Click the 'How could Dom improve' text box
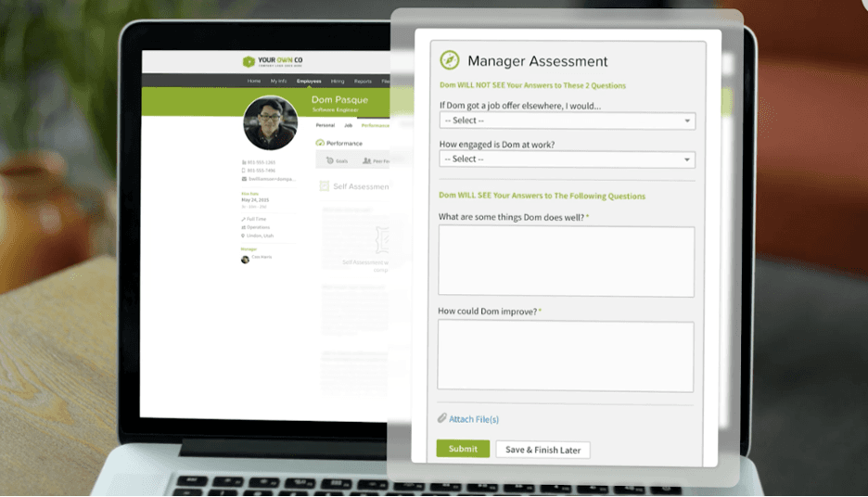Screen dimensions: 868x497 coord(565,355)
